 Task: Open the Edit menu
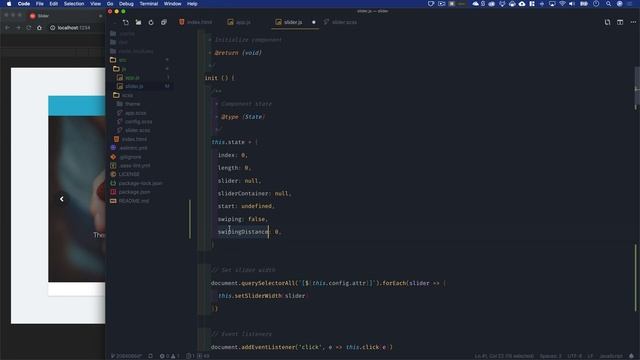pos(53,4)
